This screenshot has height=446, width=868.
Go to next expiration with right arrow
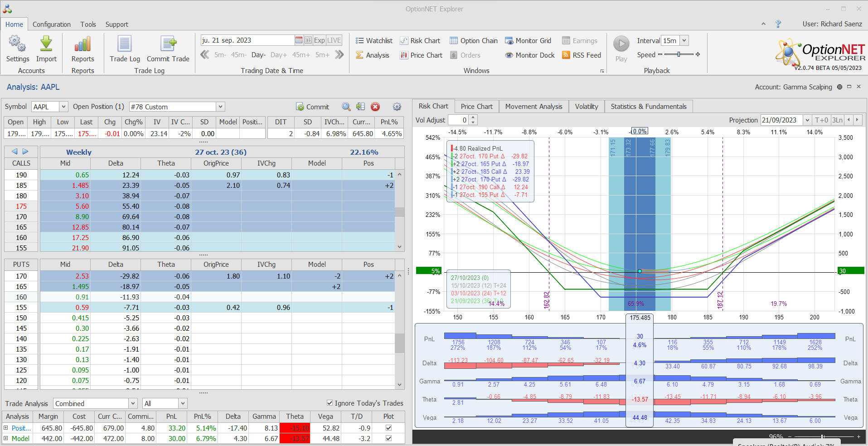point(25,152)
